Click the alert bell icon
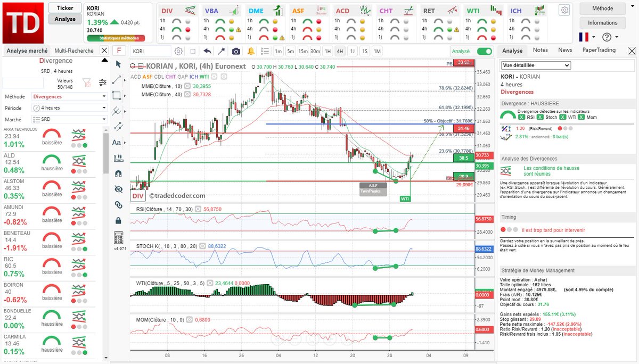The width and height of the screenshot is (639, 364). coord(250,51)
